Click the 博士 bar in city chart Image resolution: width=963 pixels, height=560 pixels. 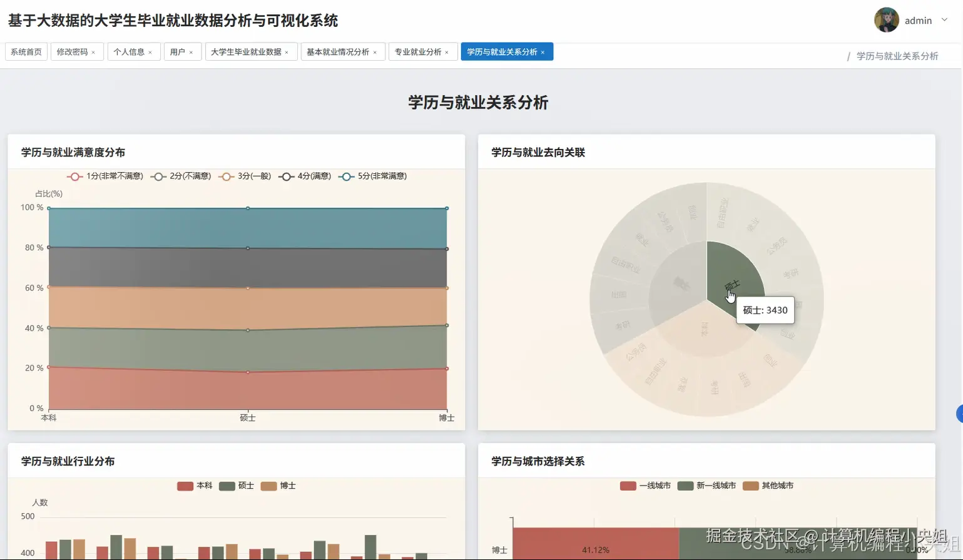click(x=594, y=546)
